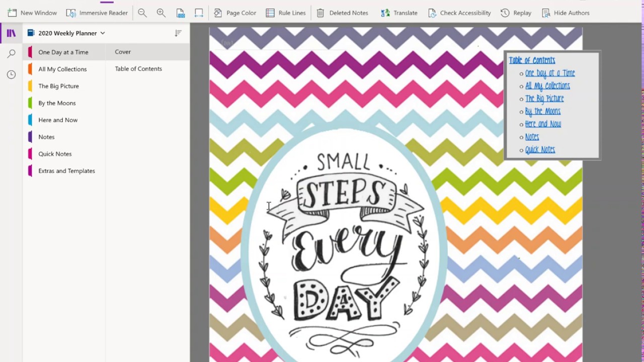View Deleted Notes
Screen dimensions: 644x362
tap(342, 13)
